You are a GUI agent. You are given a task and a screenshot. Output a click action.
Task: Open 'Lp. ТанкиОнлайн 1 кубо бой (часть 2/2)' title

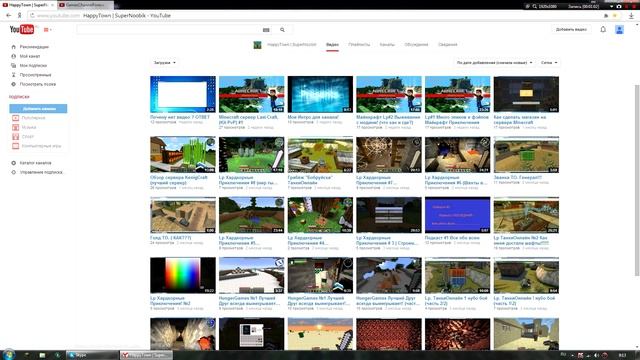pos(456,301)
